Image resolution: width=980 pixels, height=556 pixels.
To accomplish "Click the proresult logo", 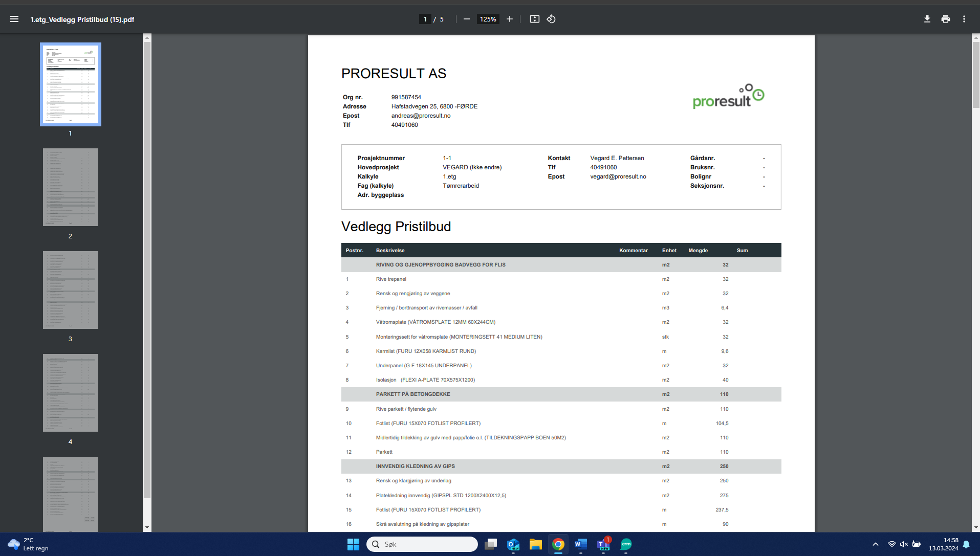I will (728, 96).
